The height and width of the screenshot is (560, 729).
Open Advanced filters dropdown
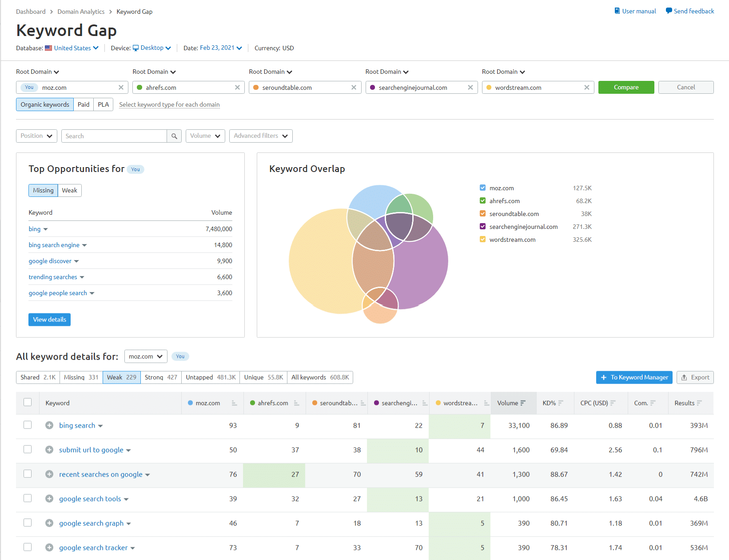261,136
